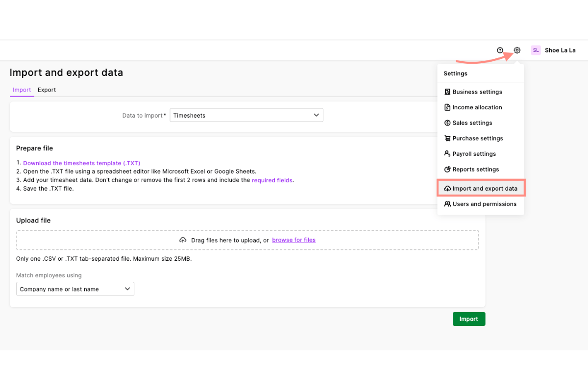Open Purchase settings

pyautogui.click(x=477, y=138)
